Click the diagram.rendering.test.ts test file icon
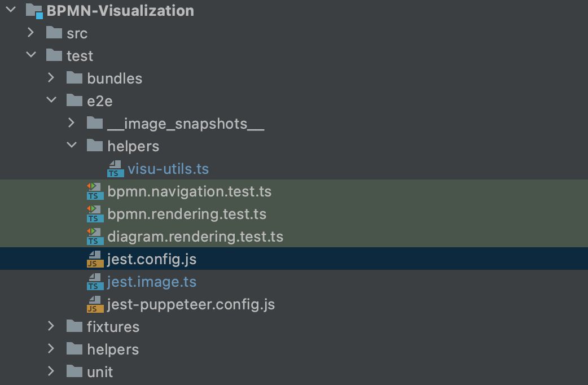This screenshot has width=588, height=385. (95, 237)
